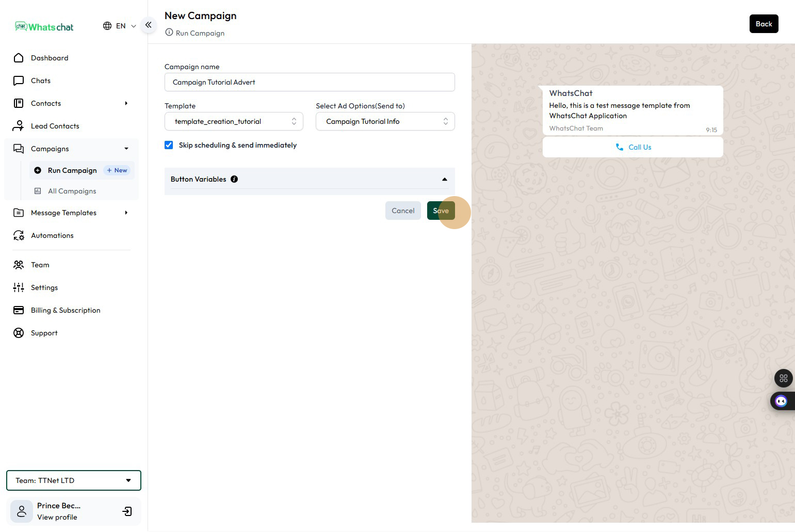Collapse the Button Variables section
The image size is (795, 532).
(444, 179)
